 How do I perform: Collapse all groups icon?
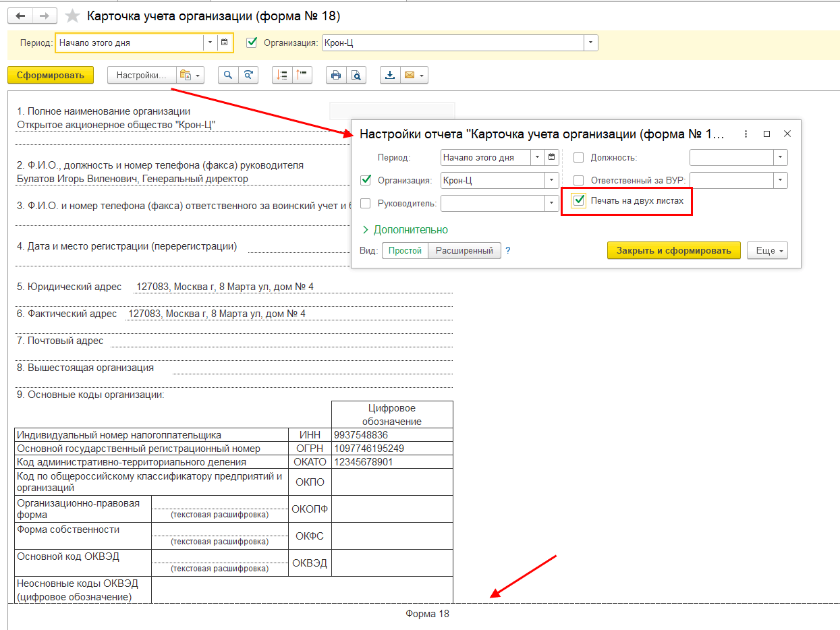point(302,75)
